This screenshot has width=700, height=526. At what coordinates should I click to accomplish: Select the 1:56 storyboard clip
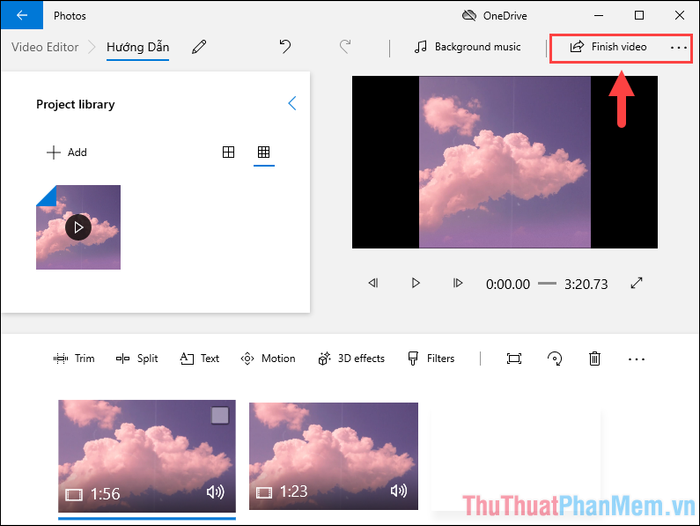(x=147, y=456)
